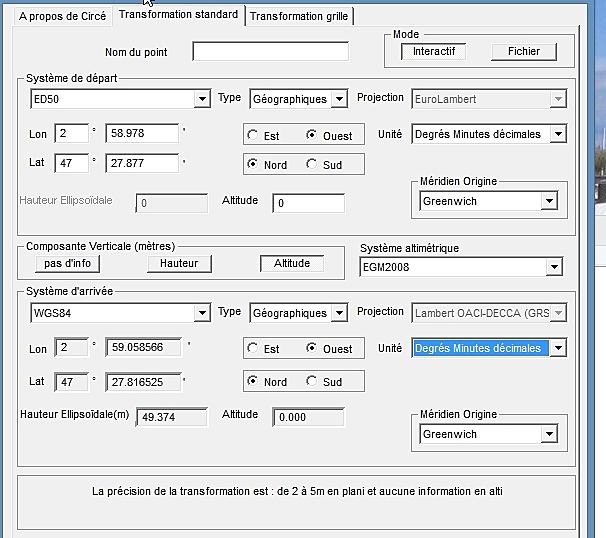Select Nord radio in arrival system
The image size is (606, 538).
pos(267,382)
